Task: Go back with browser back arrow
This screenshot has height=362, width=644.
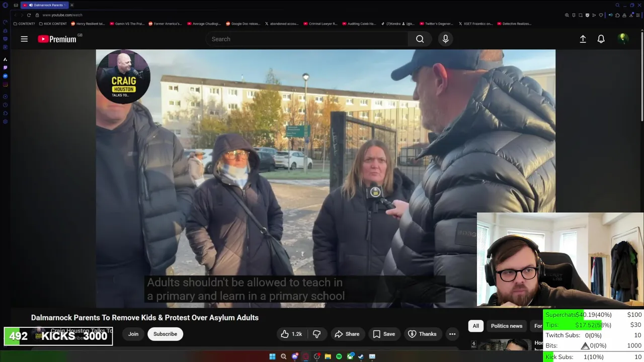Action: pos(15,15)
